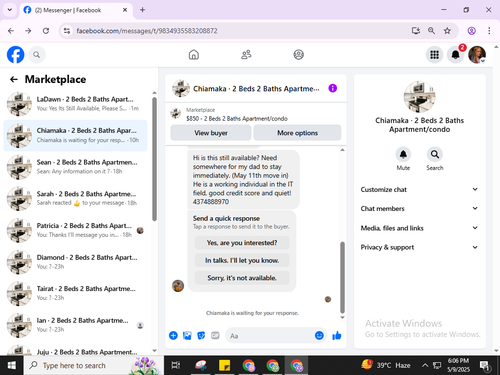View site information icon in address bar
Screen dimensions: 500x375
point(67,31)
